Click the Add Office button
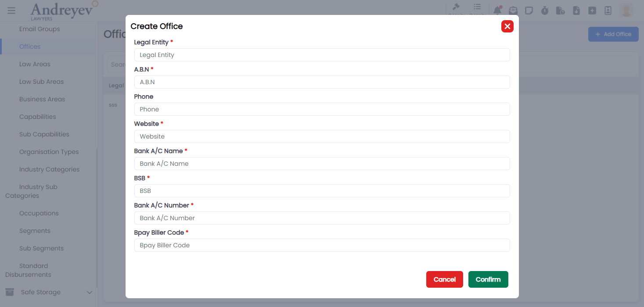The height and width of the screenshot is (307, 644). click(613, 34)
